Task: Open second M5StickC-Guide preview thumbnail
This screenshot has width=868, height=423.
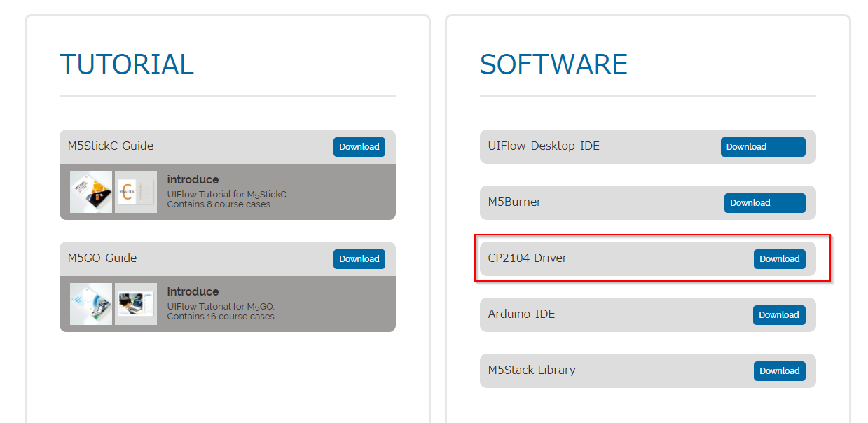Action: [x=136, y=192]
